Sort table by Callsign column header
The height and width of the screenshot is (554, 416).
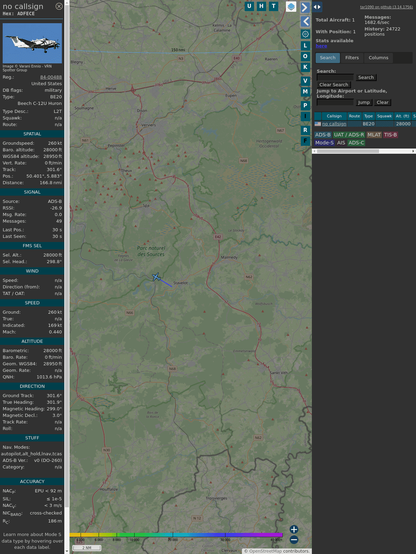click(334, 116)
